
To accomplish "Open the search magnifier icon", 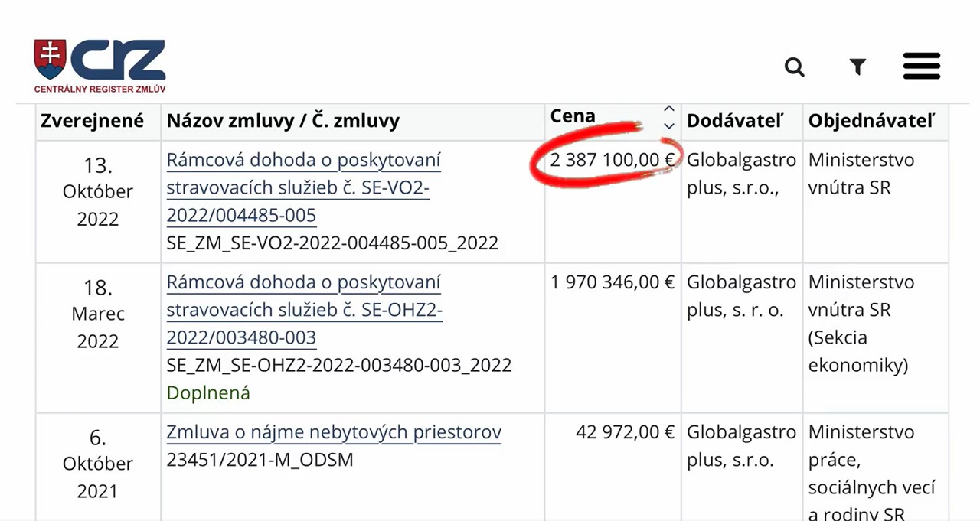I will point(795,67).
